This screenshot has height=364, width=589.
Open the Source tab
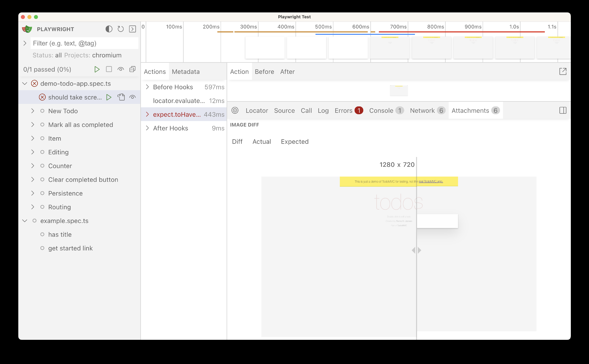click(284, 110)
